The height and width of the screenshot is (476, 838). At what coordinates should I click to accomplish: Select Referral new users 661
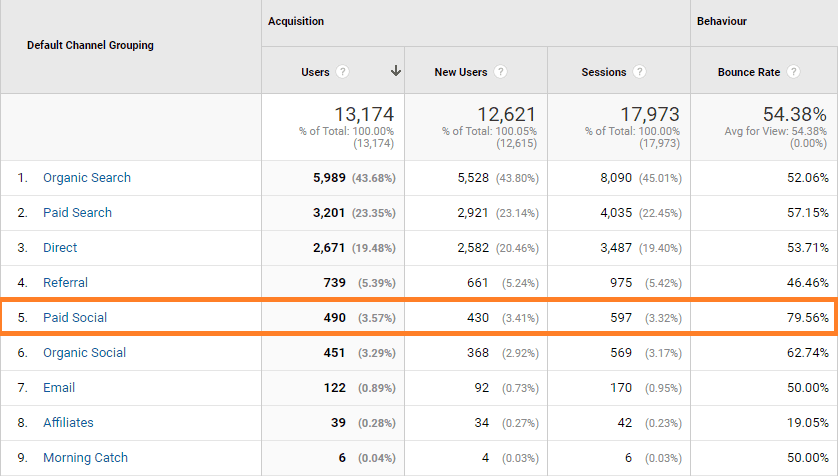pos(477,283)
